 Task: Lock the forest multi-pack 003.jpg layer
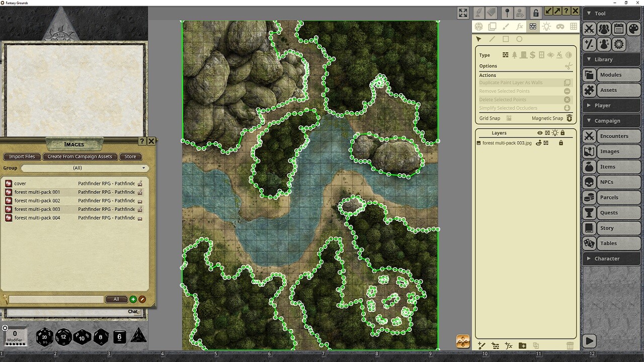561,143
